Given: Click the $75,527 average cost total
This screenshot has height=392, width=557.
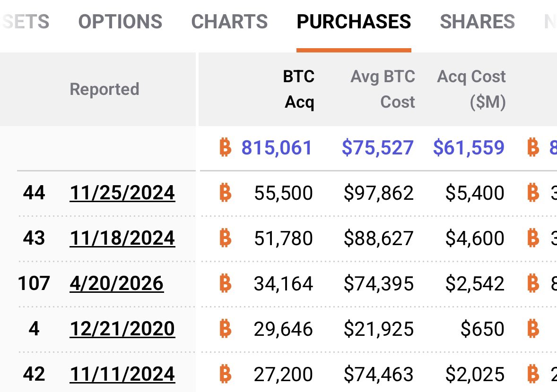Looking at the screenshot, I should pyautogui.click(x=377, y=148).
